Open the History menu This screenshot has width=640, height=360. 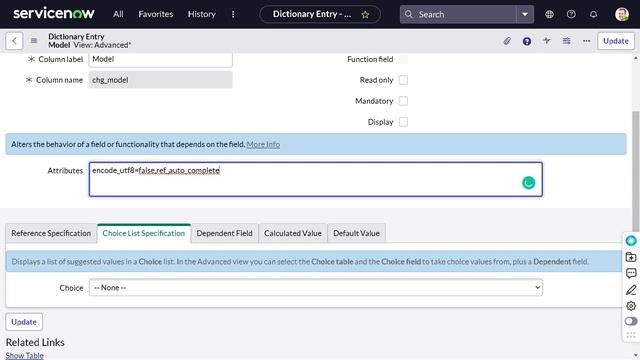pos(202,14)
